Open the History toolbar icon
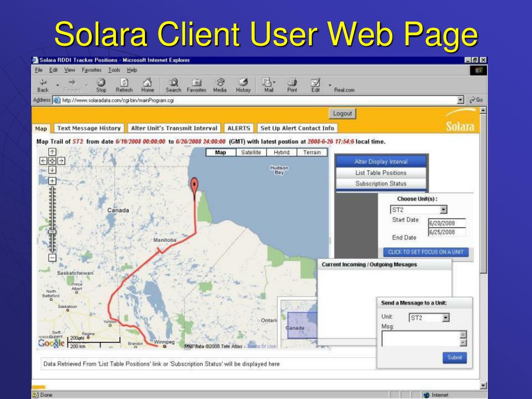532x399 pixels. [x=243, y=85]
